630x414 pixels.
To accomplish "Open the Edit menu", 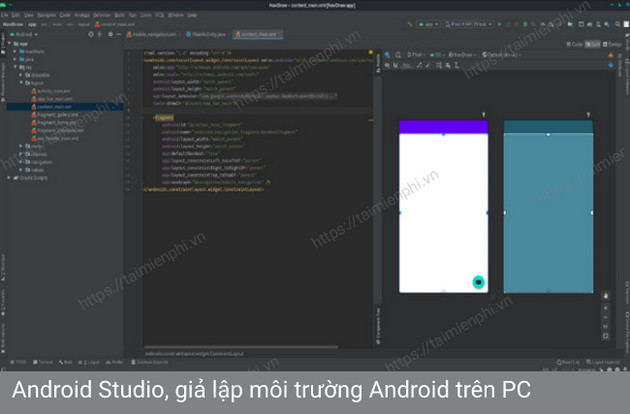I will click(16, 15).
